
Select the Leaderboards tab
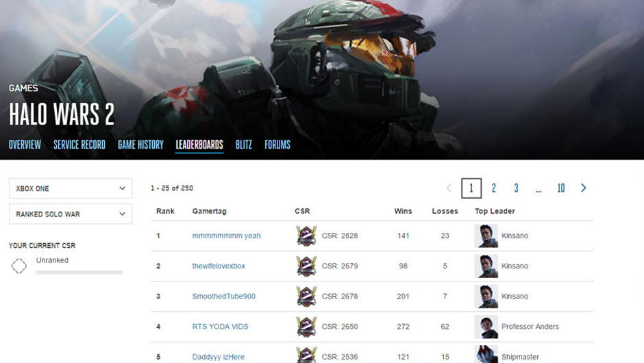(199, 145)
